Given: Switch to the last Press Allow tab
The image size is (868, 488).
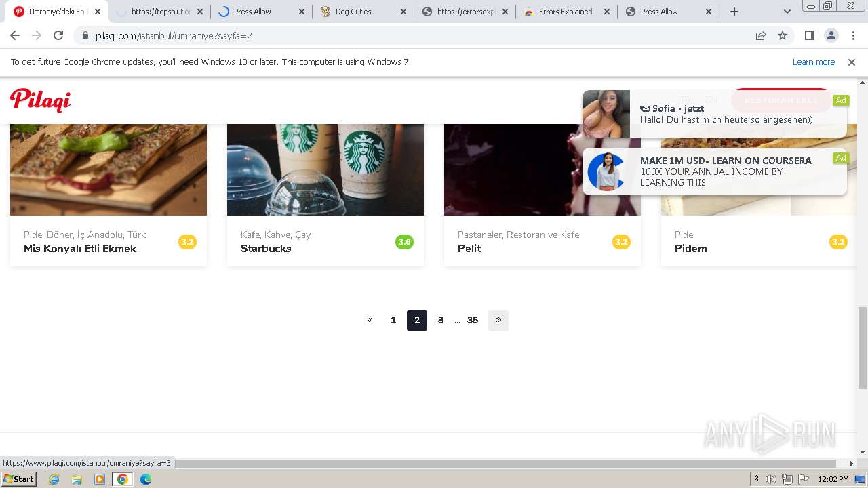Looking at the screenshot, I should pos(668,12).
